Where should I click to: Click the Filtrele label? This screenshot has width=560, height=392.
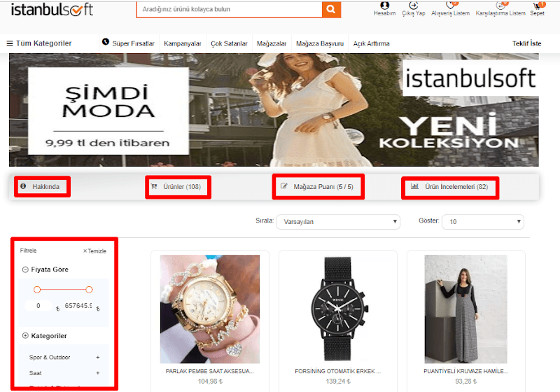coord(28,251)
